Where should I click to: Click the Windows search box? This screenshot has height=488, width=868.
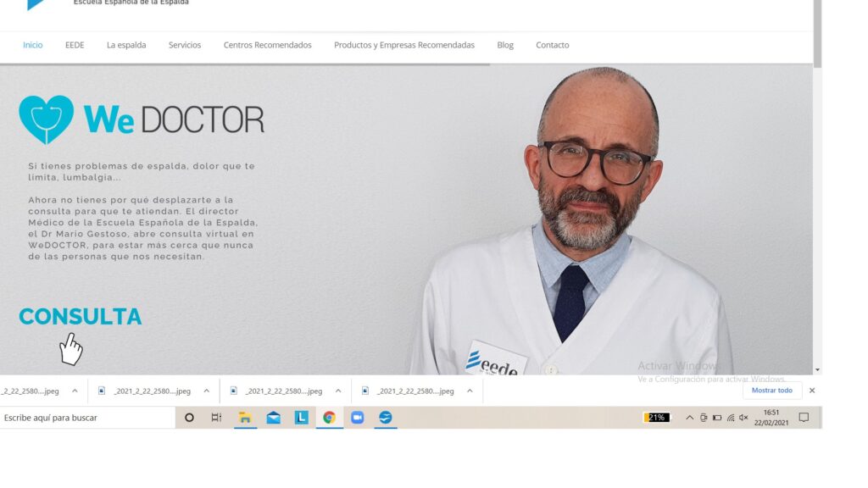coord(85,418)
